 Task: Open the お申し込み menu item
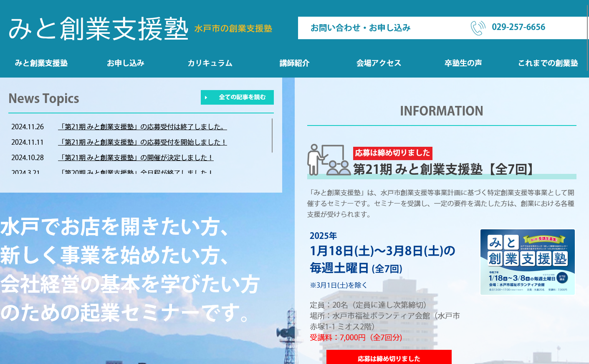click(126, 63)
